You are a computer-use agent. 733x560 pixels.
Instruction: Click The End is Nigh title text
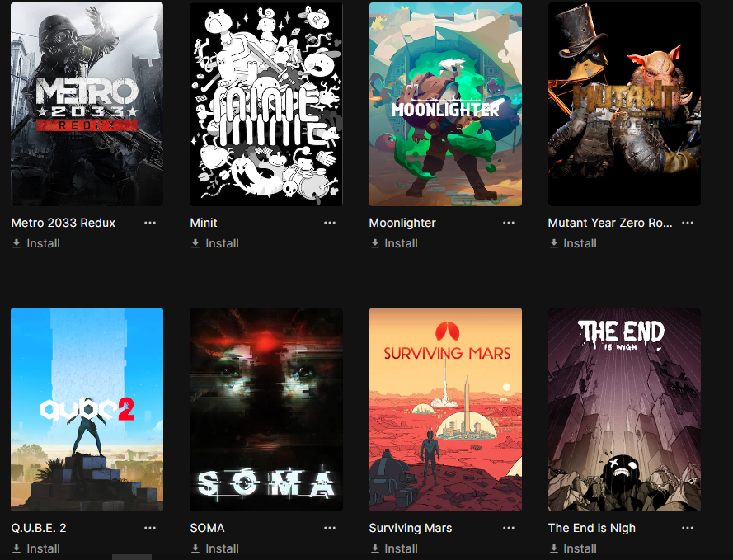[x=592, y=528]
